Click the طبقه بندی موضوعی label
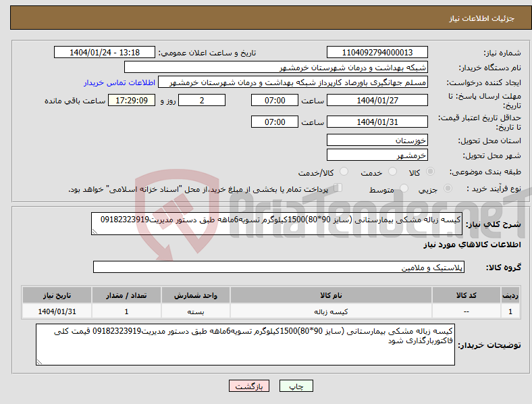 click(485, 172)
